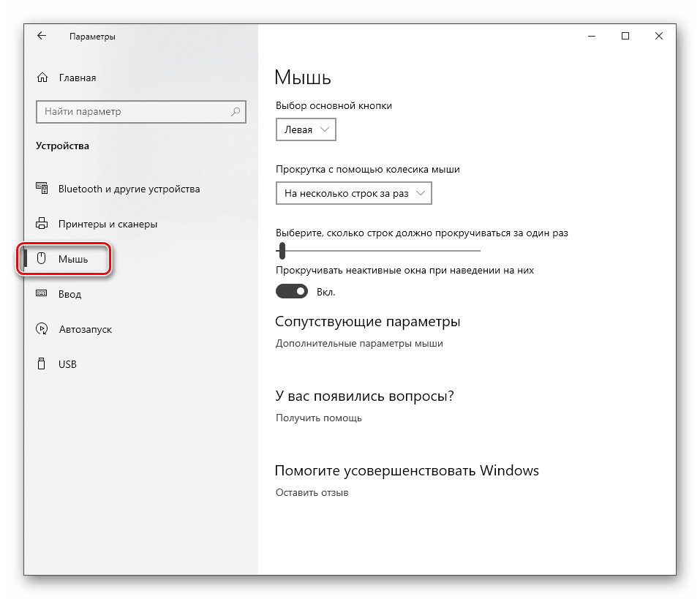The width and height of the screenshot is (700, 599).
Task: Open the Главная home icon
Action: point(42,78)
